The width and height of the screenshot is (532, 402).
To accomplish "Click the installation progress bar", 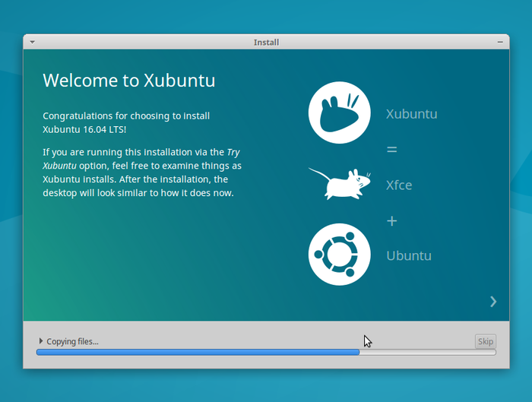I will 266,352.
